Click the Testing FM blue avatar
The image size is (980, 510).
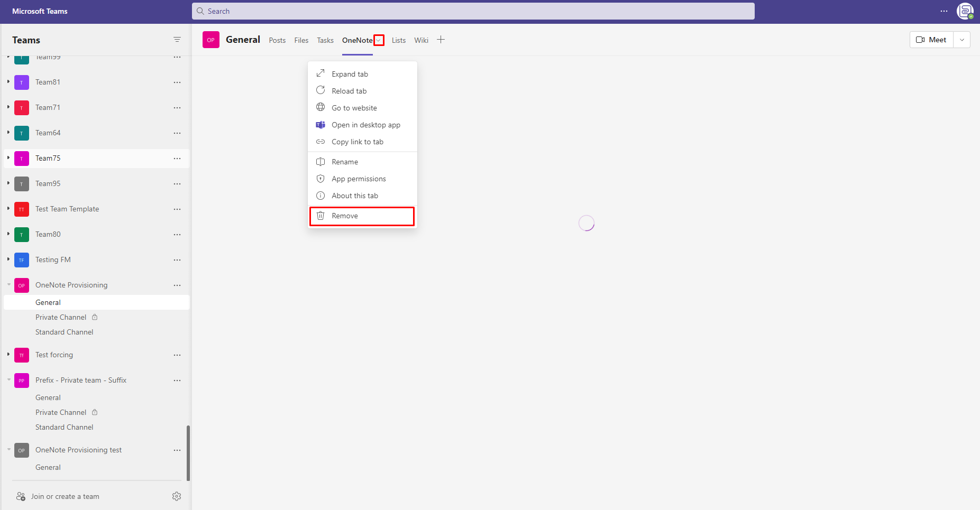pos(22,260)
